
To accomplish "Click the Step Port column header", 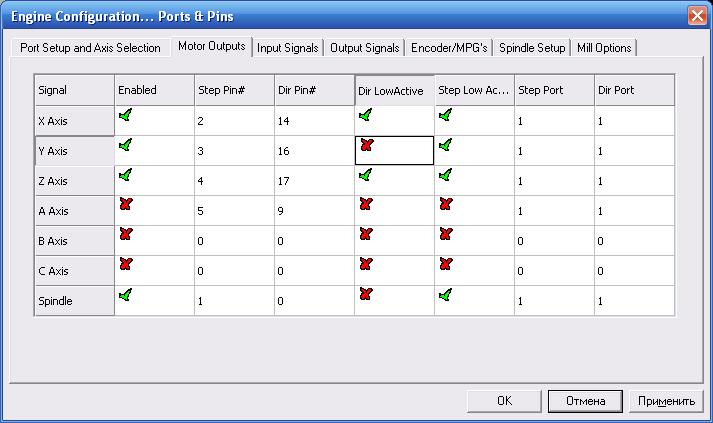I will pyautogui.click(x=553, y=90).
